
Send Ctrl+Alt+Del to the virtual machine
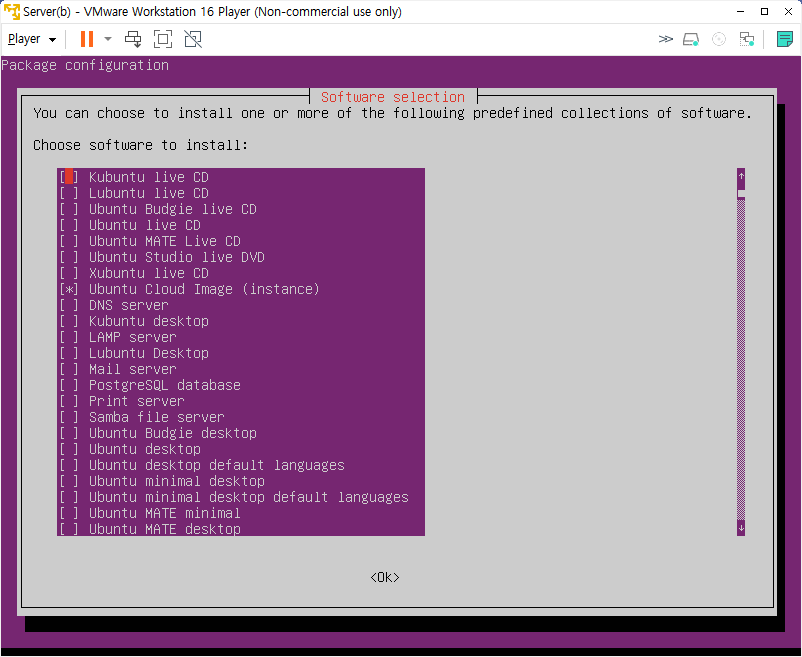(133, 39)
